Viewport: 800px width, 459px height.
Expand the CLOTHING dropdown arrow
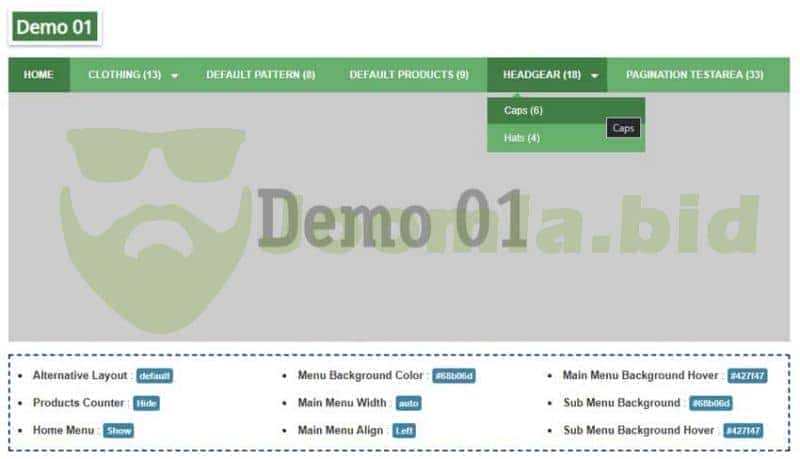[x=175, y=76]
